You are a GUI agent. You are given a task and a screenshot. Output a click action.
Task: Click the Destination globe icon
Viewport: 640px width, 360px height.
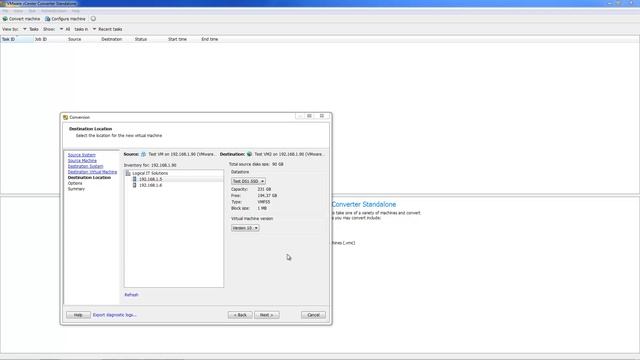tap(249, 154)
